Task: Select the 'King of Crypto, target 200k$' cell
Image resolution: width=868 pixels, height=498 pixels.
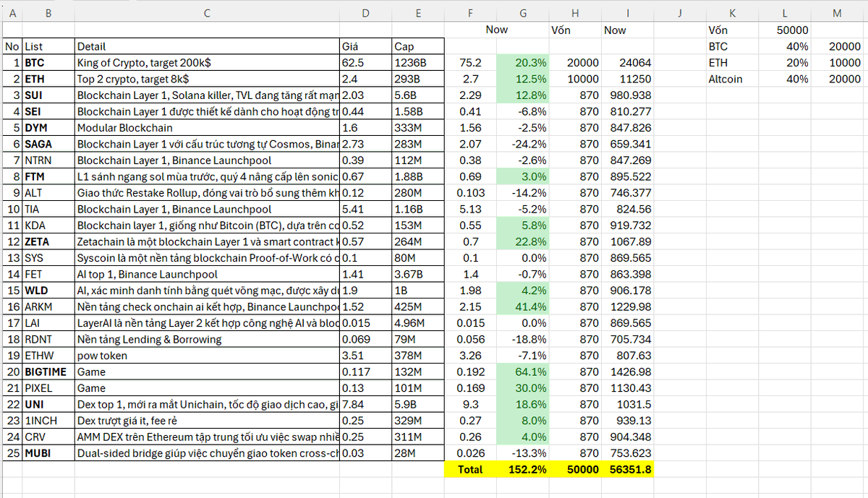Action: (x=207, y=62)
